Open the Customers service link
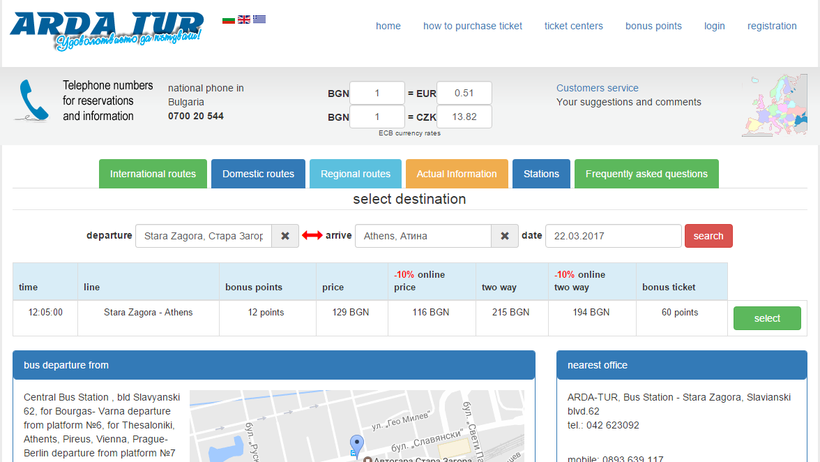 pos(597,88)
